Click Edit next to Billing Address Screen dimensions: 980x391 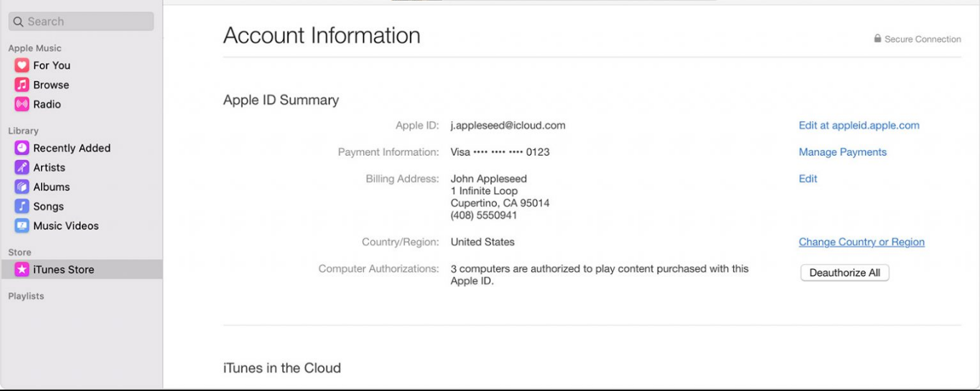pyautogui.click(x=808, y=179)
